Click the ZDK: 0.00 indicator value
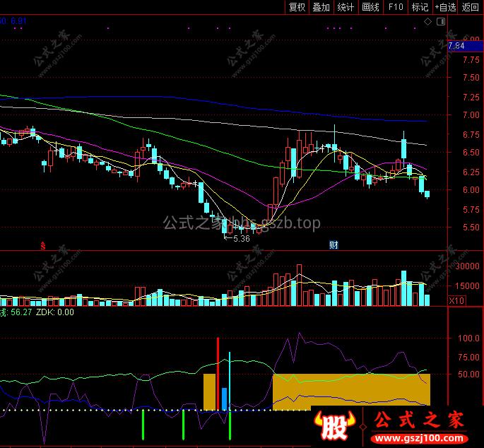This screenshot has width=484, height=448. click(55, 312)
